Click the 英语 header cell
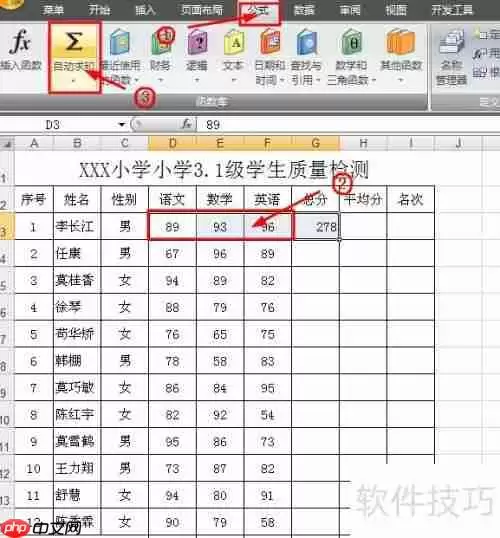This screenshot has height=538, width=500. 268,199
